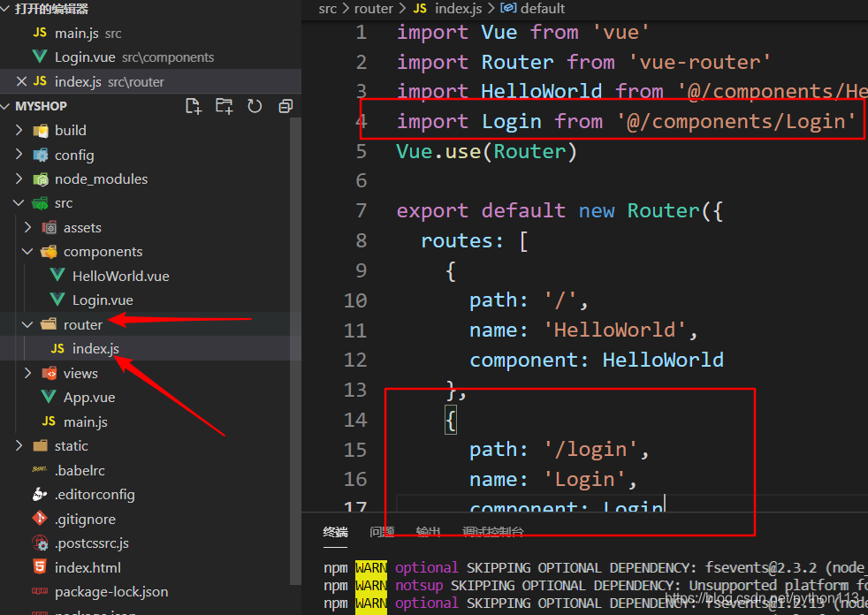Click the index.js breadcrumb segment
Screen dimensions: 868x615
[458, 8]
